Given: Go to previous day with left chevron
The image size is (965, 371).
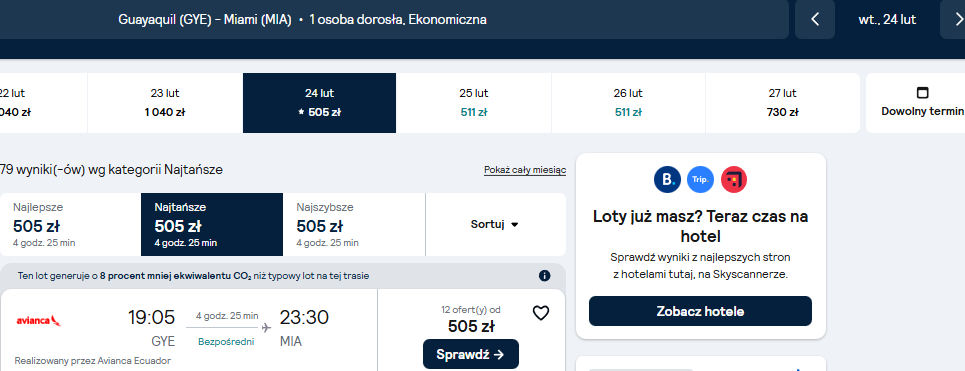Looking at the screenshot, I should (815, 20).
